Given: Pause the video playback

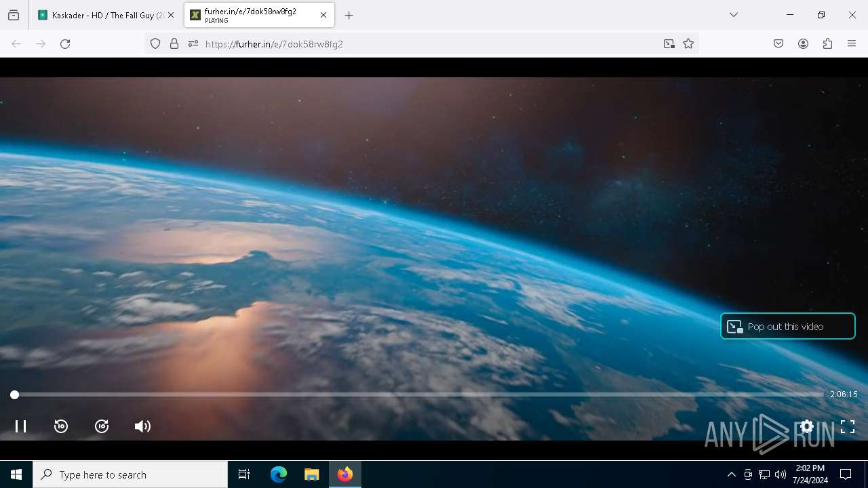Looking at the screenshot, I should coord(20,426).
